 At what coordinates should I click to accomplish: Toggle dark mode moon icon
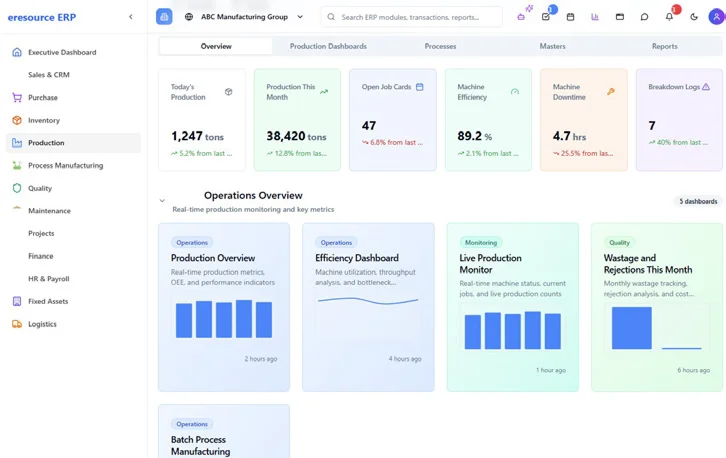coord(694,17)
